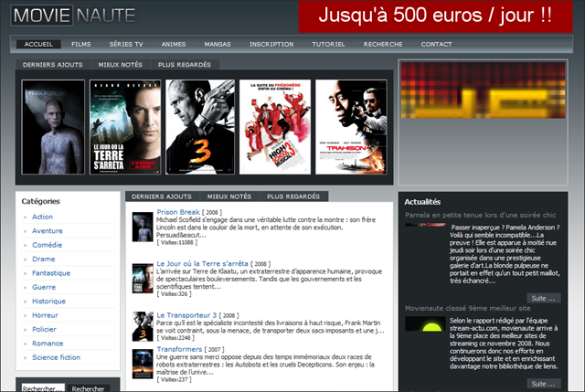The image size is (585, 392).
Task: Open the Tutoriel page
Action: 328,45
